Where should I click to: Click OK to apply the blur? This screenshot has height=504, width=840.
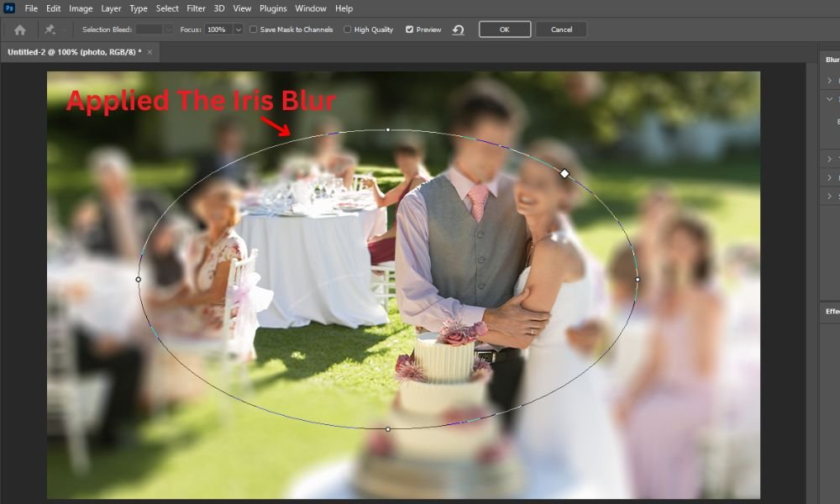click(505, 29)
